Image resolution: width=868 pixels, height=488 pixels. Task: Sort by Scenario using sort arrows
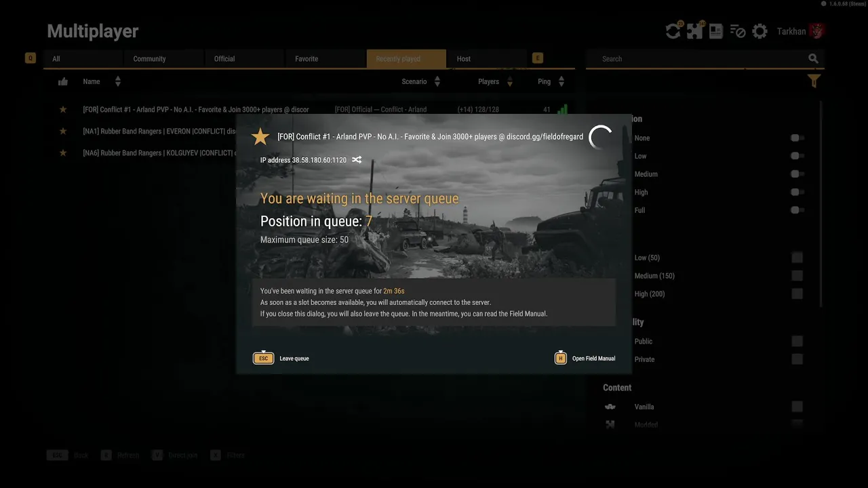pos(437,81)
